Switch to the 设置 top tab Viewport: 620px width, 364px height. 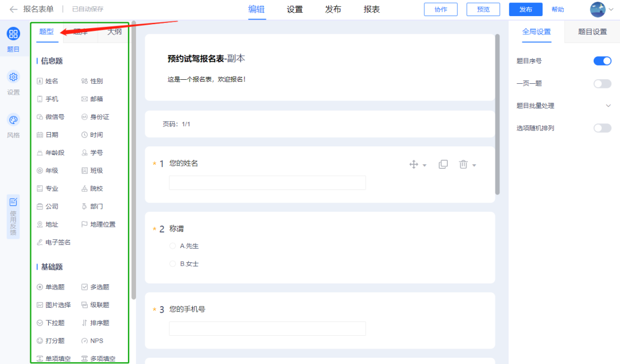pos(294,9)
